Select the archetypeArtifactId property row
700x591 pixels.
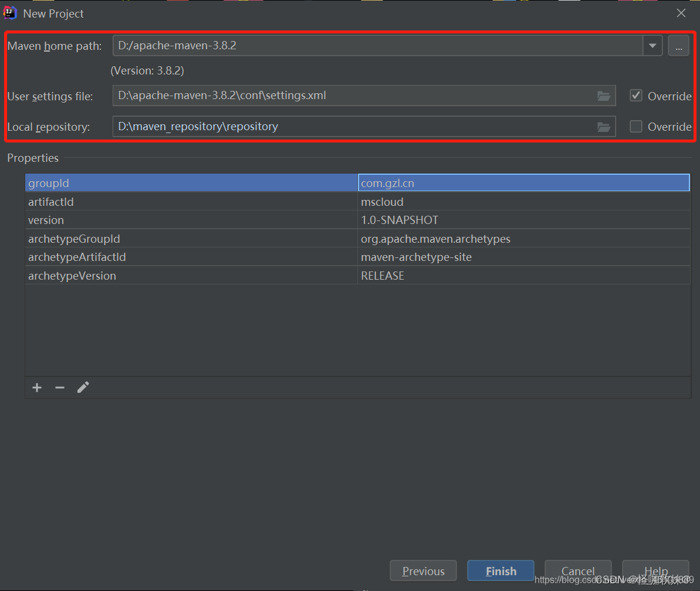(191, 257)
